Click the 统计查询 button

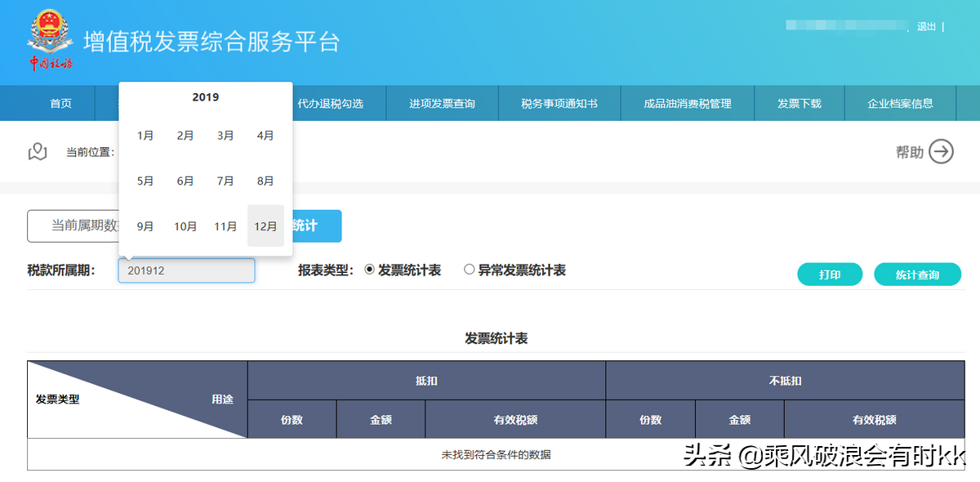pyautogui.click(x=918, y=274)
